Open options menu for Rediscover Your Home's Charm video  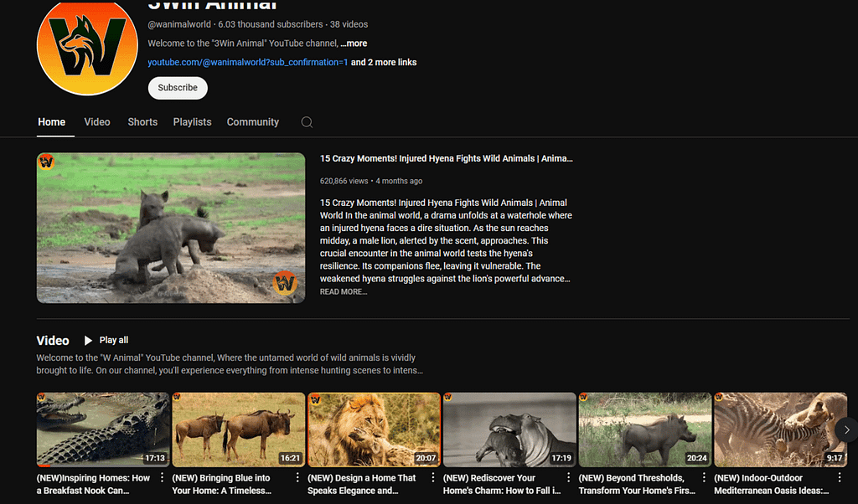[x=569, y=478]
